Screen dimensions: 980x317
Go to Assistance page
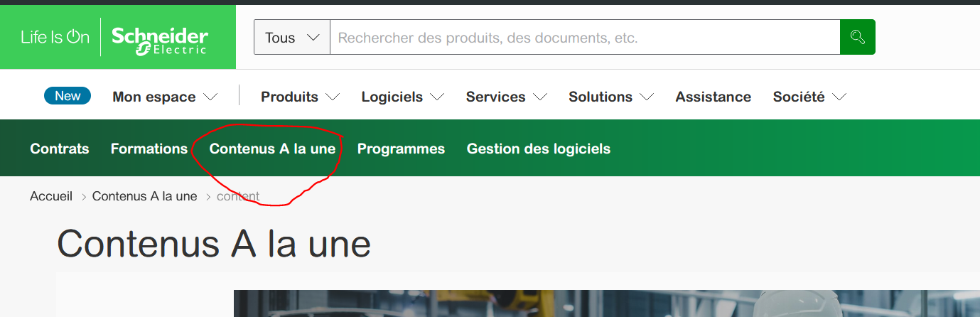(713, 97)
